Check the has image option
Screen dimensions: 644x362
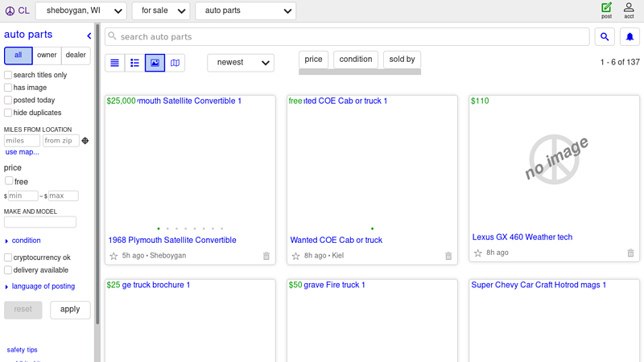8,88
